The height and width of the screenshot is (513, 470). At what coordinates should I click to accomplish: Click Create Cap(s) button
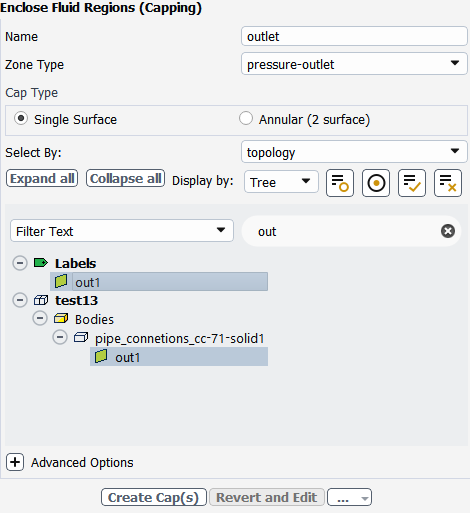pyautogui.click(x=154, y=497)
